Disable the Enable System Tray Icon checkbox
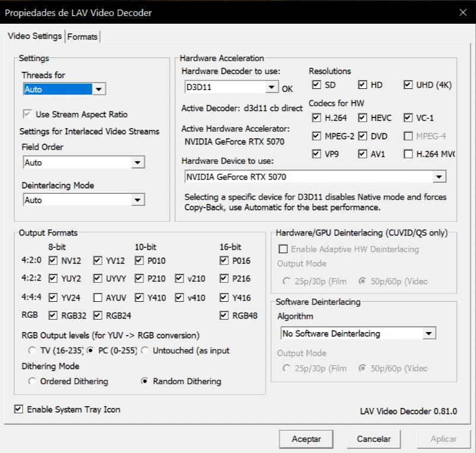 coord(19,410)
